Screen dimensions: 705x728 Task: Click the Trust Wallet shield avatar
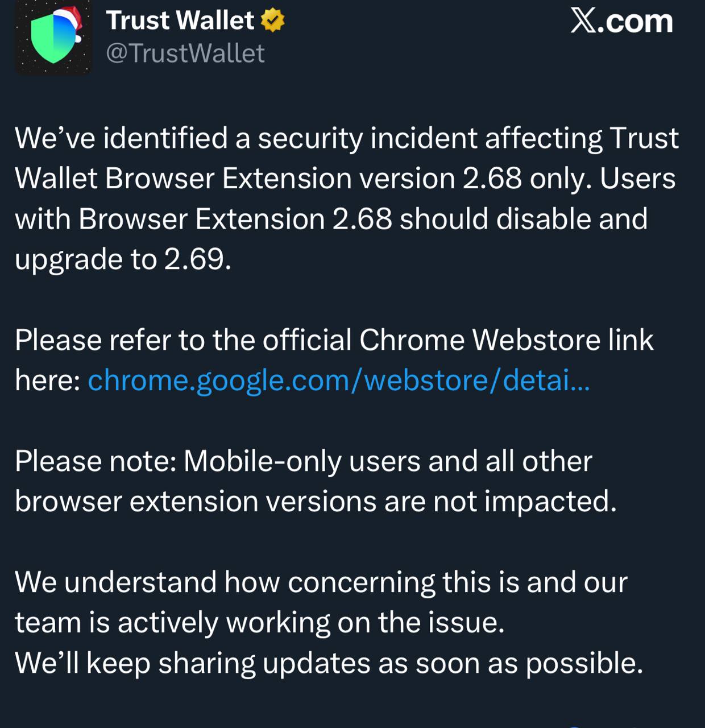coord(53,39)
